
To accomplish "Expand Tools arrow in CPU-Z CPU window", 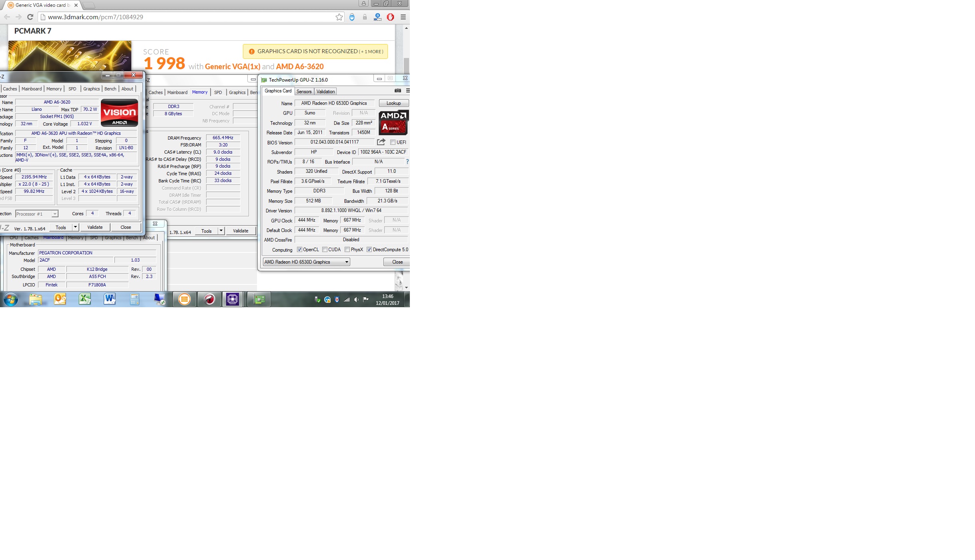I will click(x=75, y=227).
